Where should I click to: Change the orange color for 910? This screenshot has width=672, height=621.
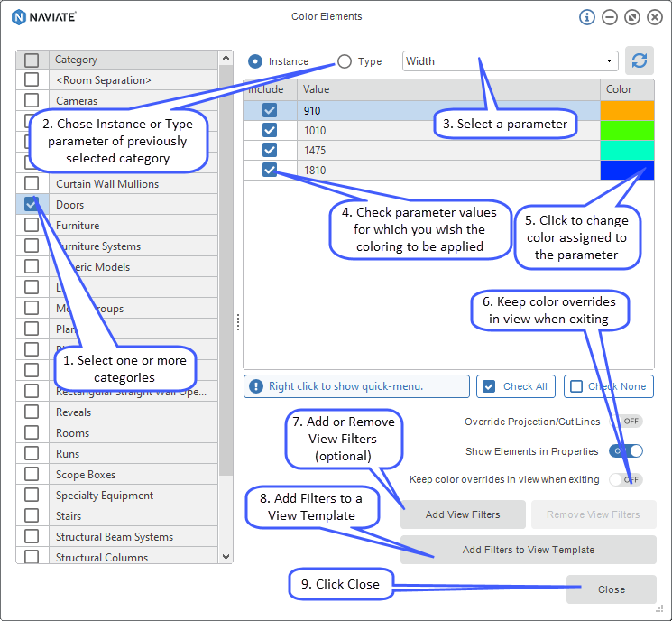627,111
